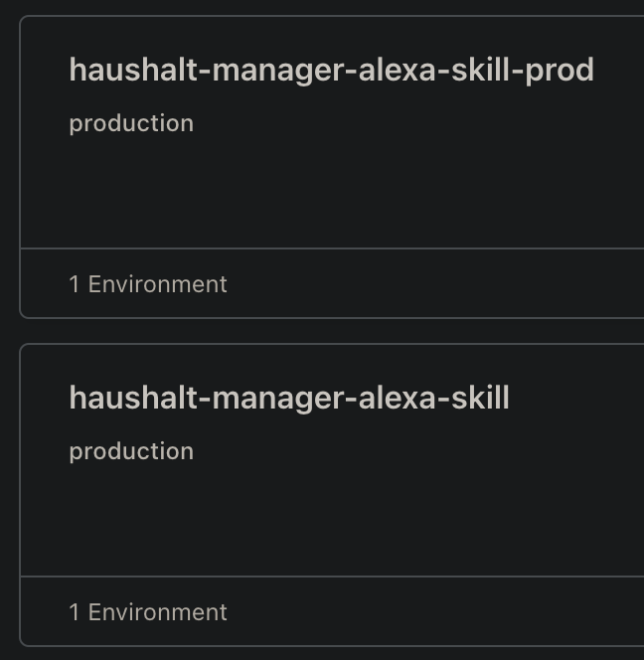View environments for the top project card

[148, 284]
